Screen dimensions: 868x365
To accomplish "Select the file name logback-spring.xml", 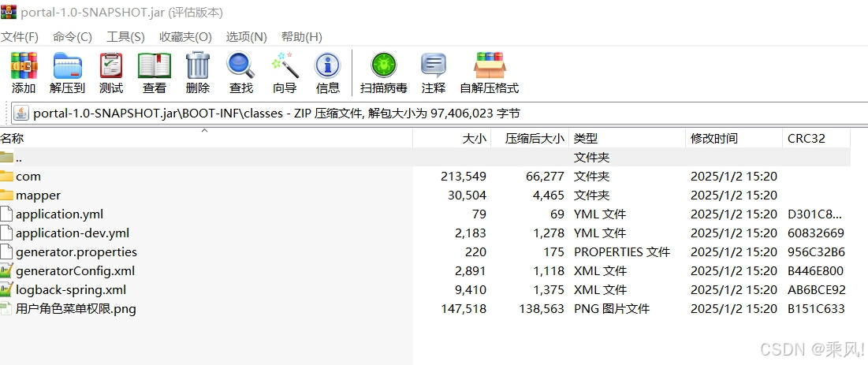I will click(x=71, y=289).
